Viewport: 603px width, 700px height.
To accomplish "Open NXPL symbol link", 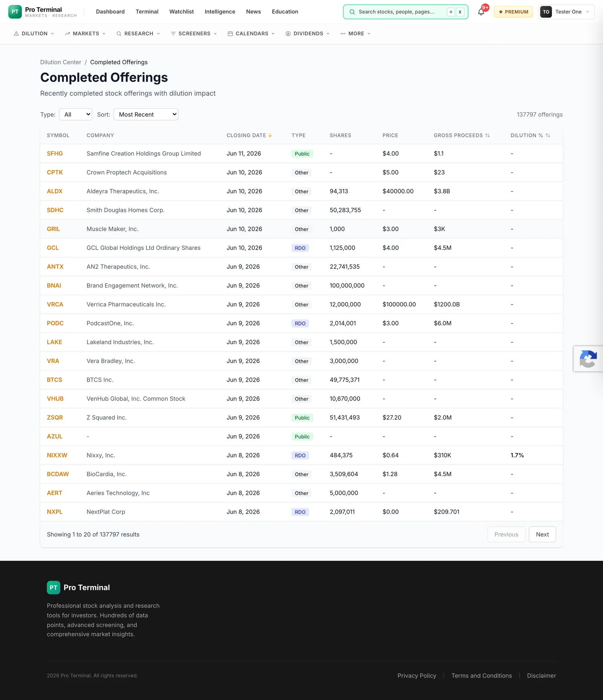I will click(x=55, y=512).
